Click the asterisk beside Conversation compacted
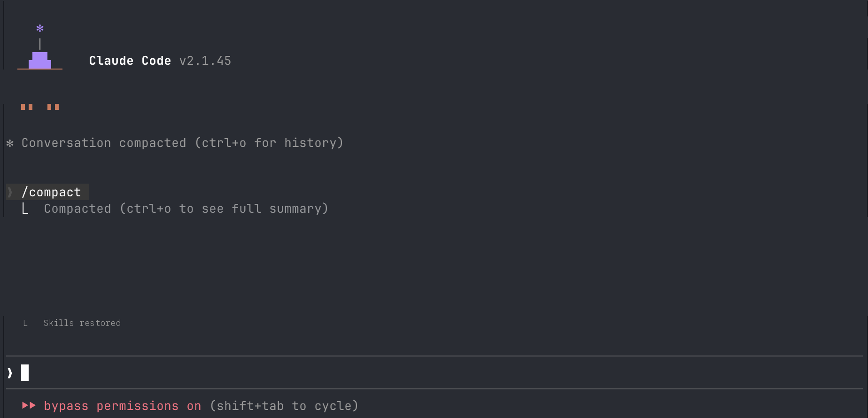This screenshot has height=418, width=868. (10, 143)
